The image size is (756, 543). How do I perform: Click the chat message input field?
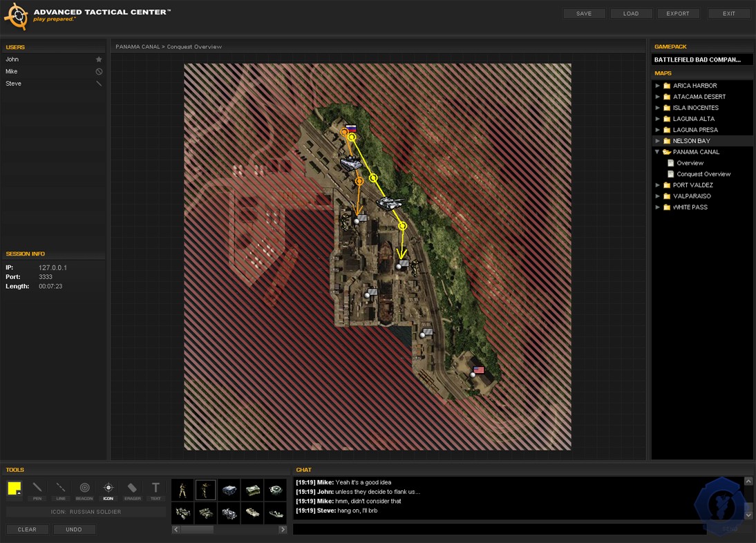(x=499, y=529)
